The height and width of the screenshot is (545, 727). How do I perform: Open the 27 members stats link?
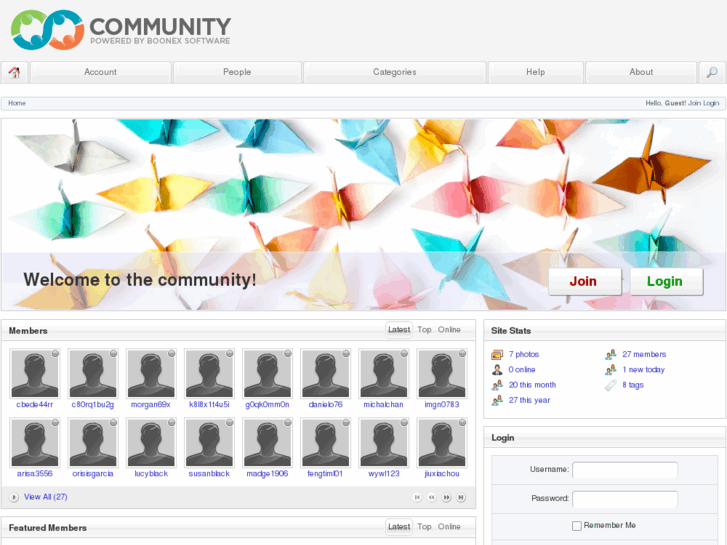click(x=644, y=354)
